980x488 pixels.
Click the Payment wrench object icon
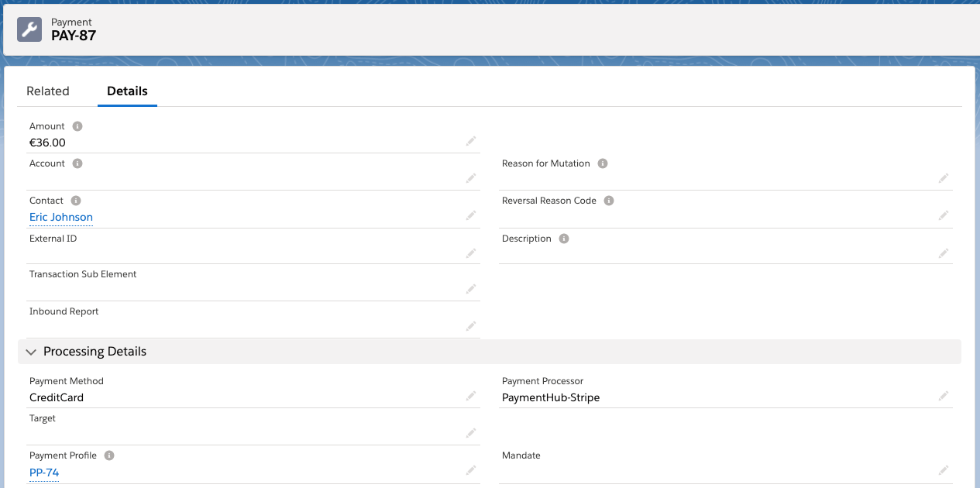pos(29,29)
